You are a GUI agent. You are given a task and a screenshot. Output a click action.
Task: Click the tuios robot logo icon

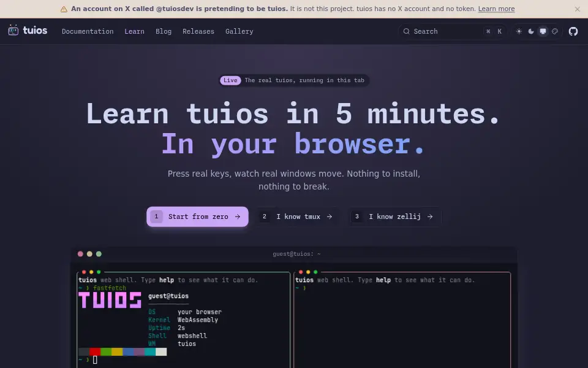coord(13,31)
